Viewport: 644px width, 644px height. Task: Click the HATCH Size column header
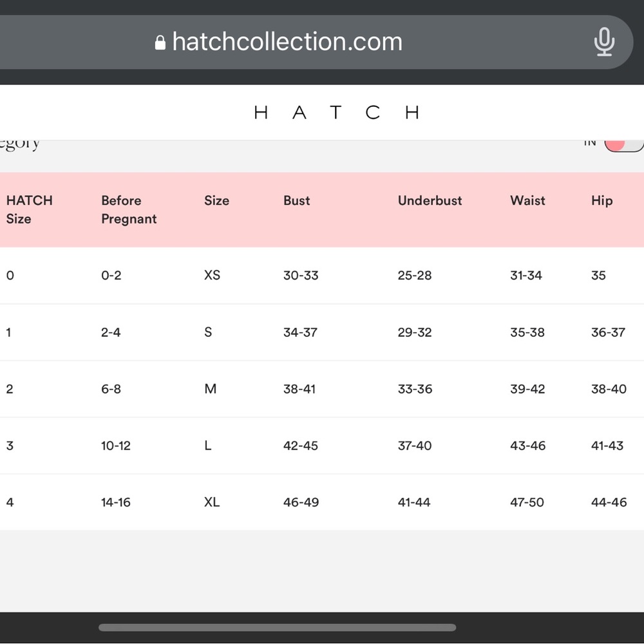click(29, 209)
